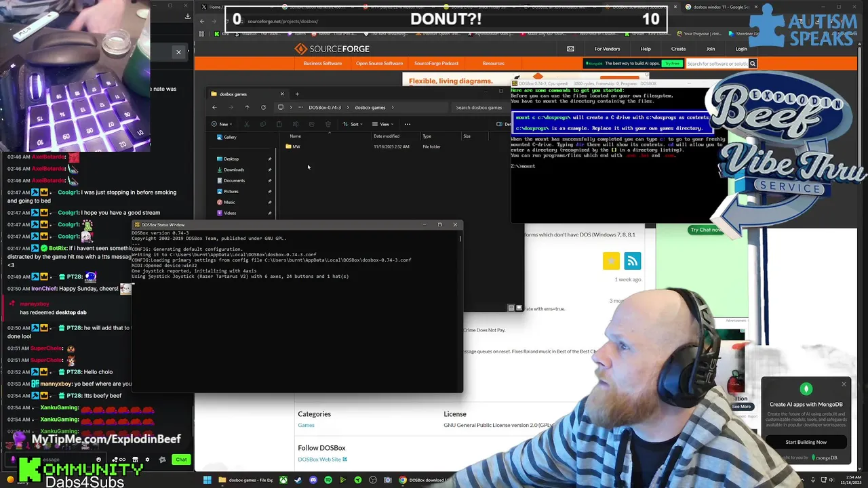Click the Cut scissors icon in Explorer toolbar

[246, 124]
